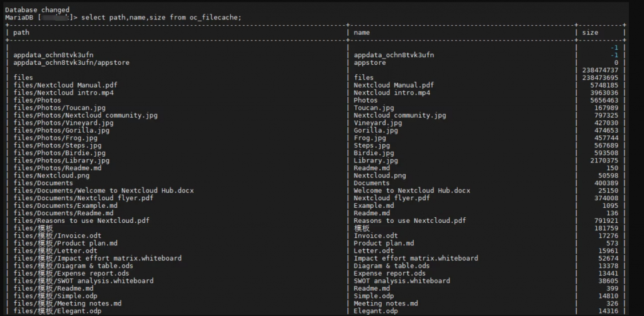This screenshot has width=644, height=316.
Task: Click size value 5656463
Action: 604,100
